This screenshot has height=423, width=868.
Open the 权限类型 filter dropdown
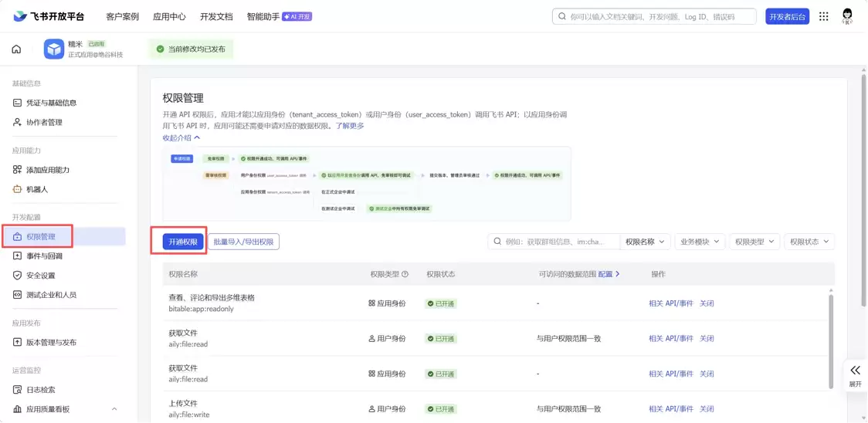[754, 242]
